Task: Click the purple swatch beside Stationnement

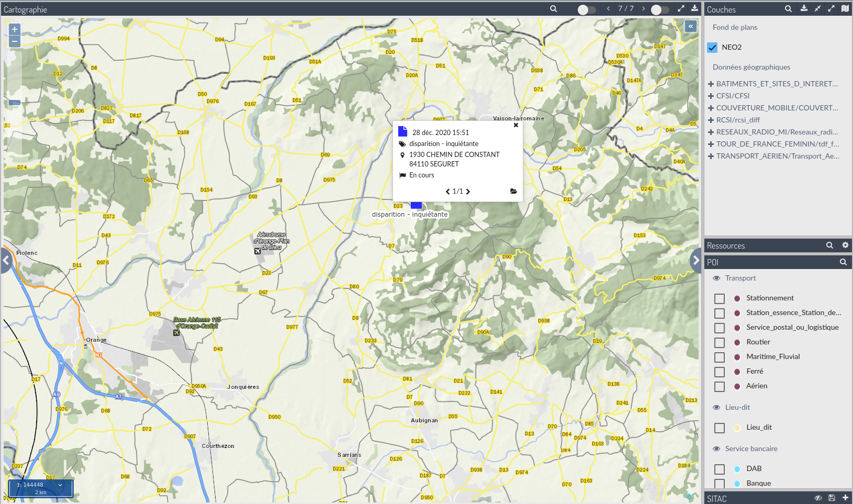Action: click(x=737, y=298)
